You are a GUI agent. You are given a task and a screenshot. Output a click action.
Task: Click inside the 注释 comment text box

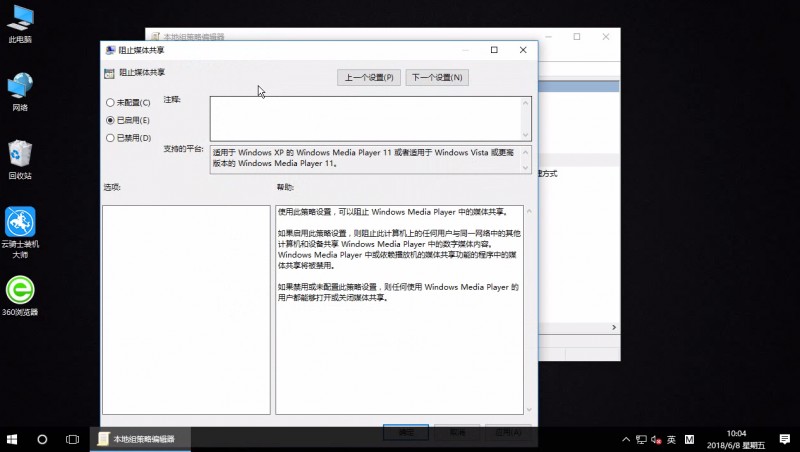[370, 118]
